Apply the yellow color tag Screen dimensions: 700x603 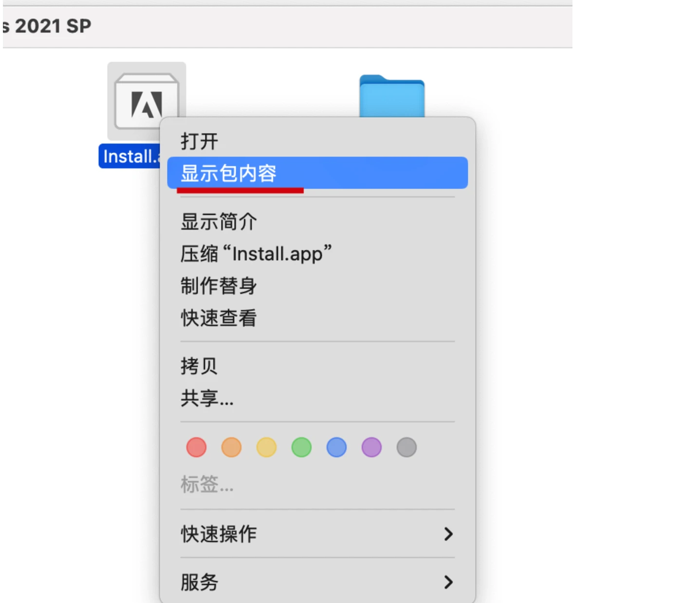click(267, 447)
